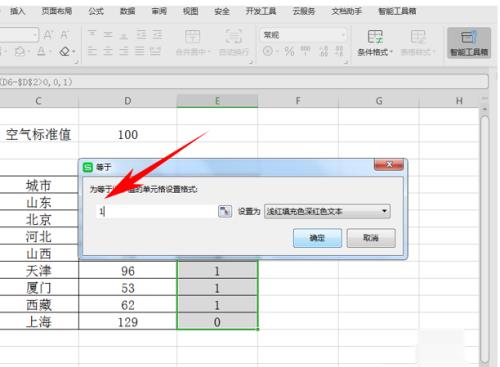Expand the currency format dropdown arrow
The height and width of the screenshot is (367, 500).
pos(277,52)
